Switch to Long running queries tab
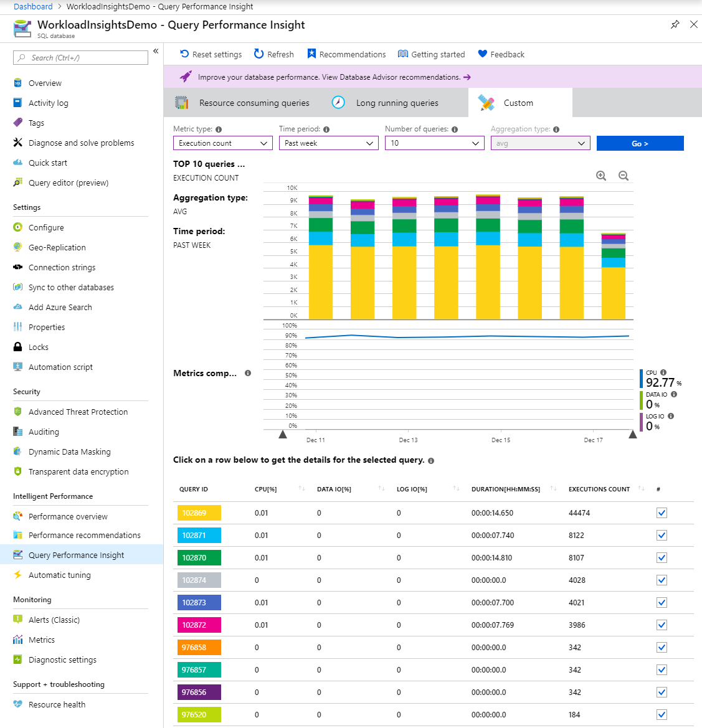The image size is (702, 728). pos(397,103)
